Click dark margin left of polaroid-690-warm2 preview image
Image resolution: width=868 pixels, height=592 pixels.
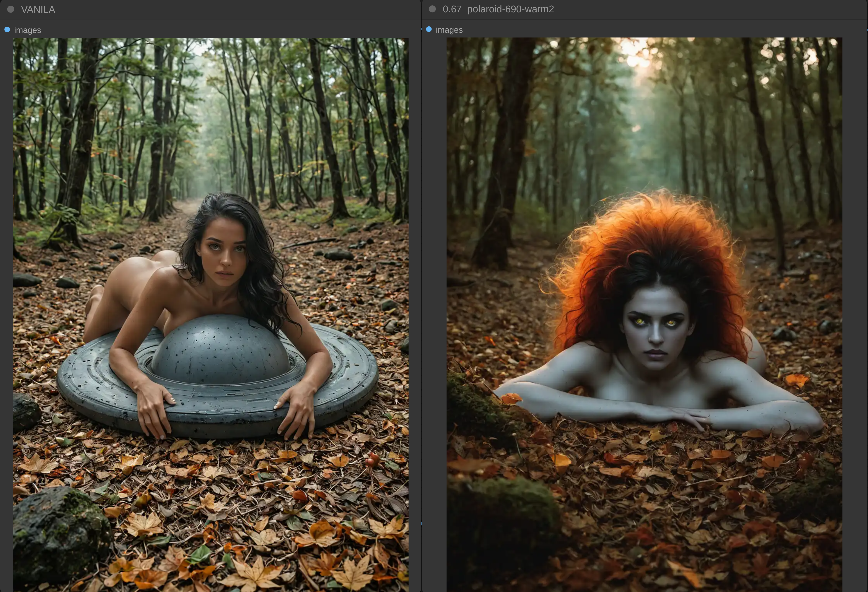434,299
